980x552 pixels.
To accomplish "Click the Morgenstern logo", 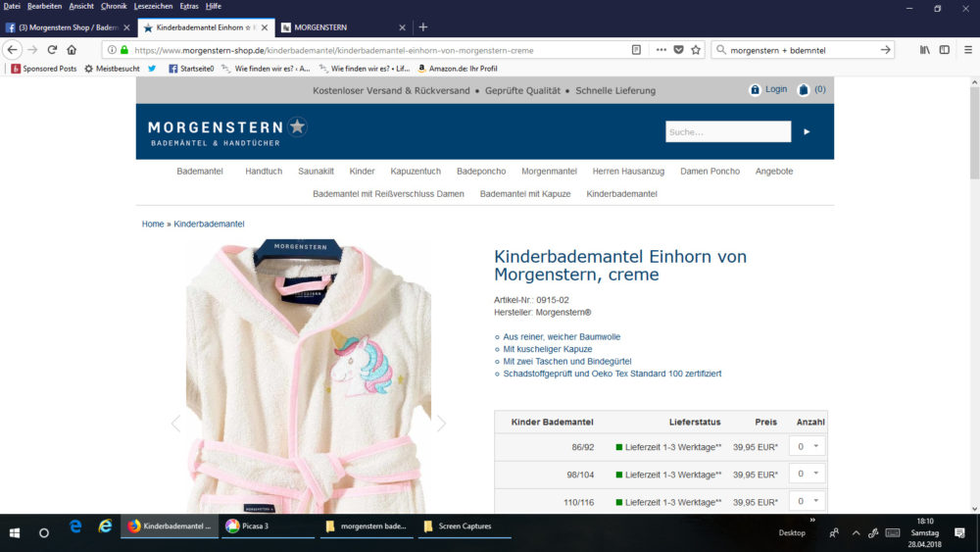I will click(x=227, y=132).
